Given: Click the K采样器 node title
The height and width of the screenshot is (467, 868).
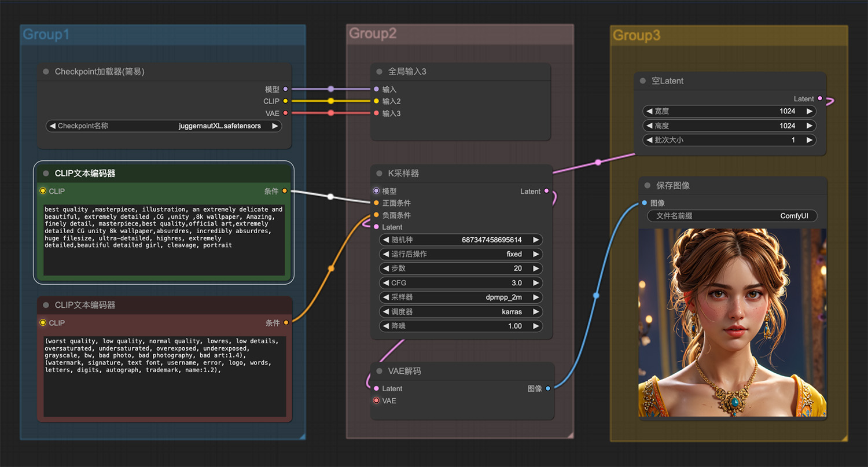Looking at the screenshot, I should pos(403,173).
